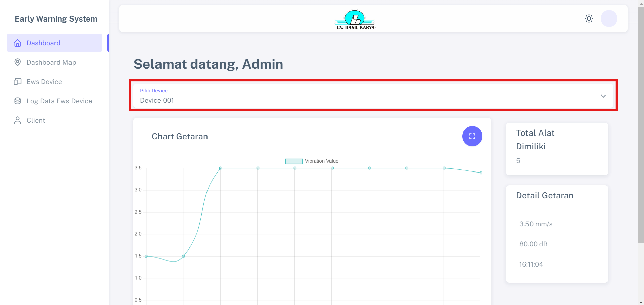Go to Log Data Ews Device page
The height and width of the screenshot is (305, 644).
[59, 101]
